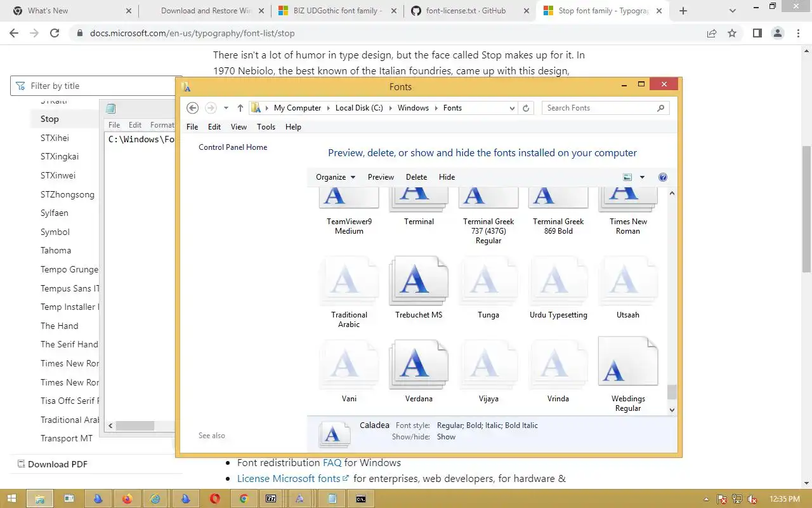Viewport: 812px width, 508px height.
Task: Show hidden system tray icons
Action: coord(707,499)
